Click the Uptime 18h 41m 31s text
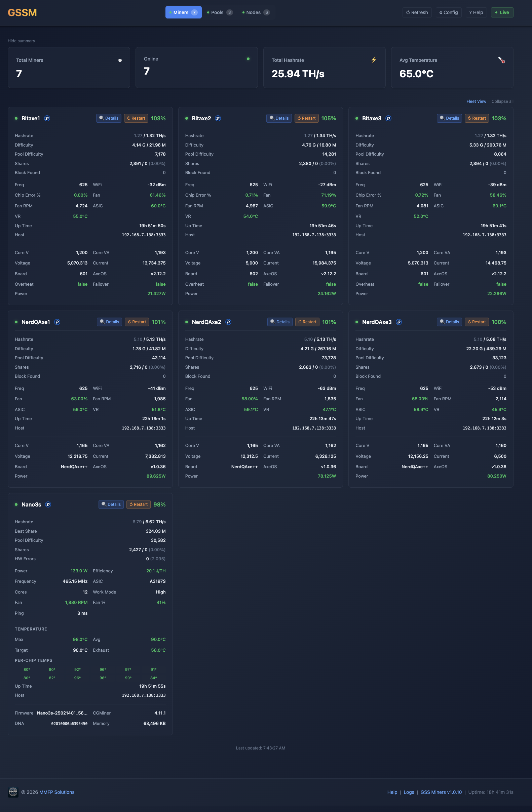532x812 pixels. [x=491, y=792]
